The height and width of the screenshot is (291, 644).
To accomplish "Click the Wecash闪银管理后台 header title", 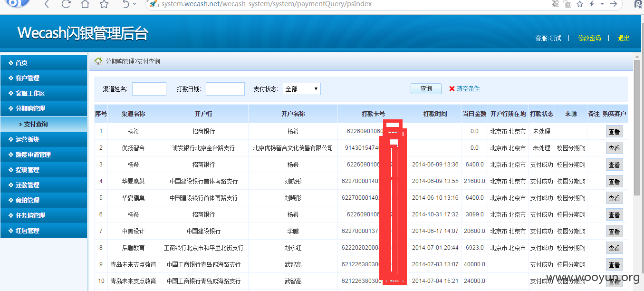I will [83, 33].
